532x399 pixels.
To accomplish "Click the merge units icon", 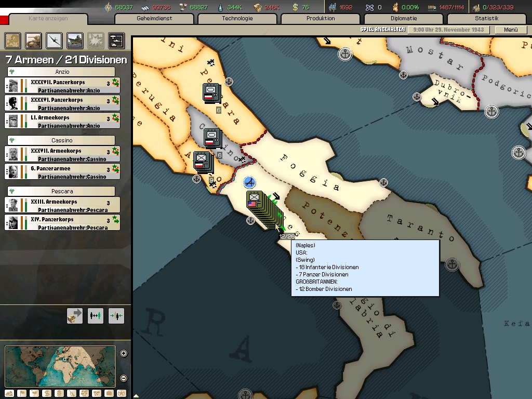I will [116, 316].
